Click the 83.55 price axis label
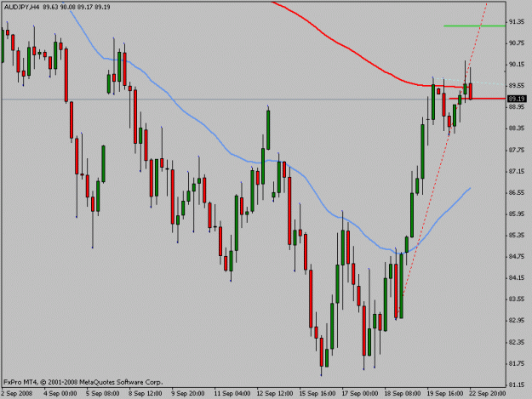Image resolution: width=532 pixels, height=399 pixels. [517, 299]
